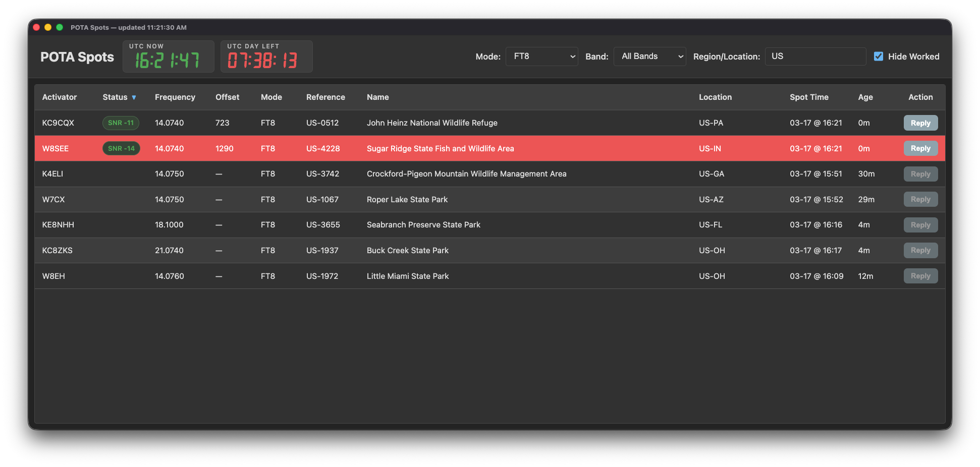Click the SNR -11 status badge for KC9CQX
Image resolution: width=980 pixels, height=467 pixels.
coord(121,123)
